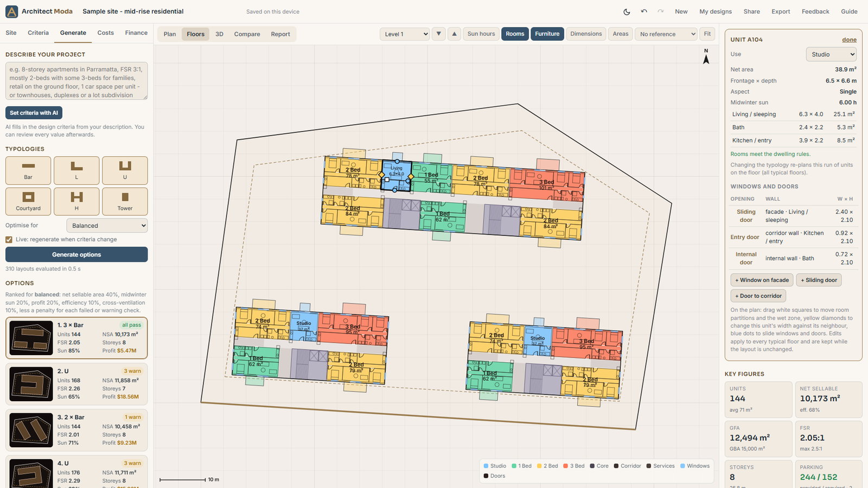Click the project description text box

[x=76, y=81]
